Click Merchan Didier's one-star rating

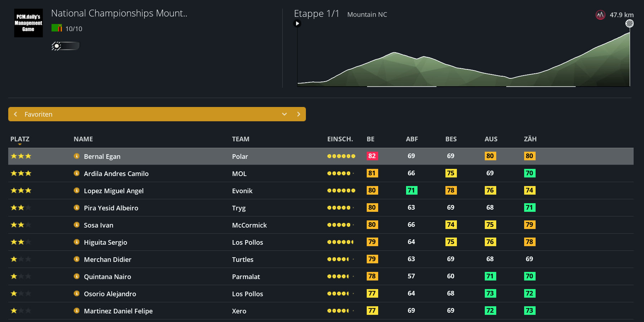(21, 259)
